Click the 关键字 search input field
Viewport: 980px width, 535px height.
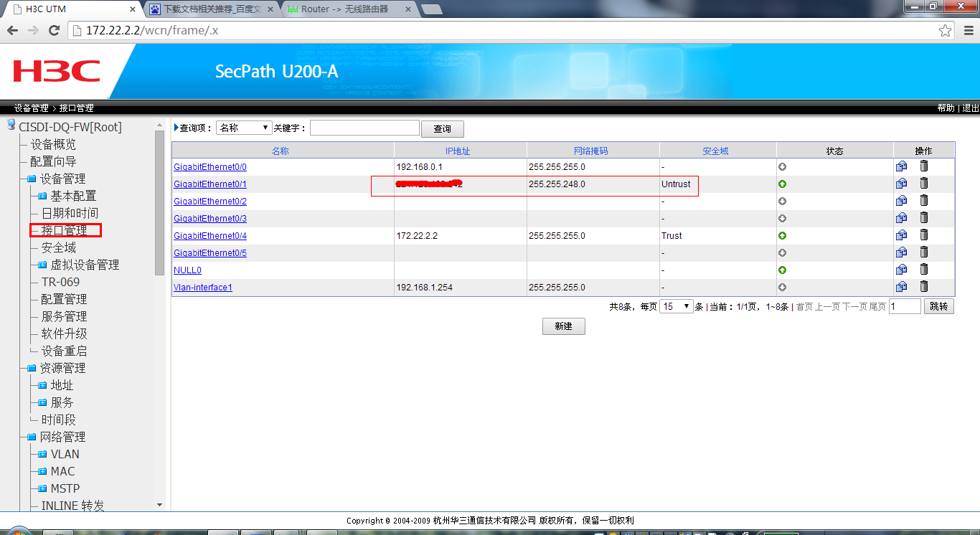pyautogui.click(x=364, y=128)
